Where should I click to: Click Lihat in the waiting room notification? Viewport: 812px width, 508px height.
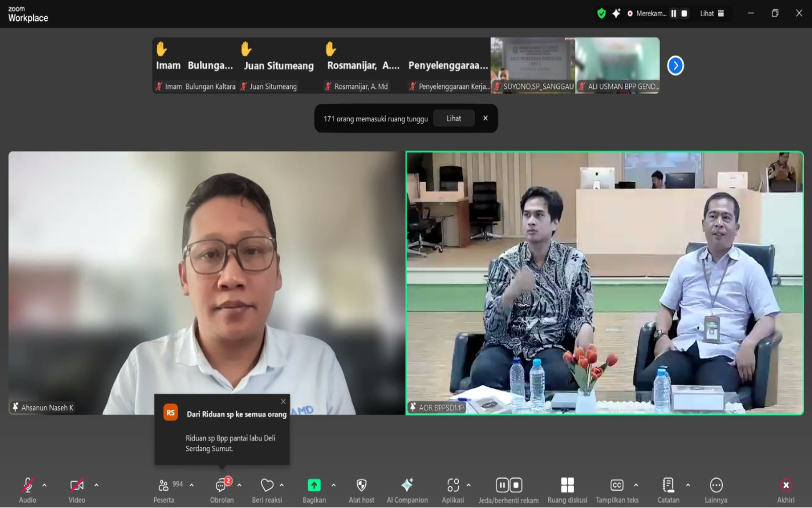[x=454, y=118]
